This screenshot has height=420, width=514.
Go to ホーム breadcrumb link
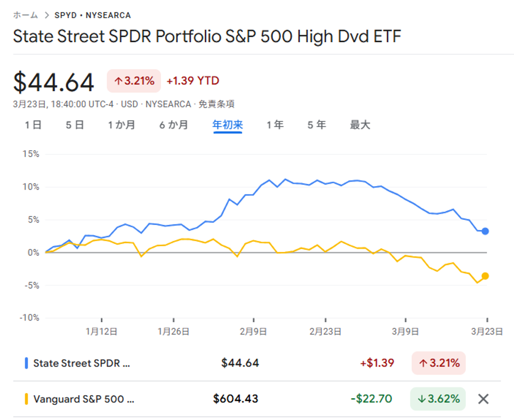pos(25,15)
